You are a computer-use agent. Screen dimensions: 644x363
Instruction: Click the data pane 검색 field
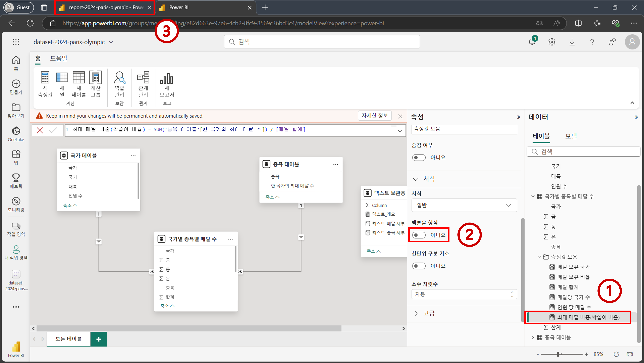583,151
